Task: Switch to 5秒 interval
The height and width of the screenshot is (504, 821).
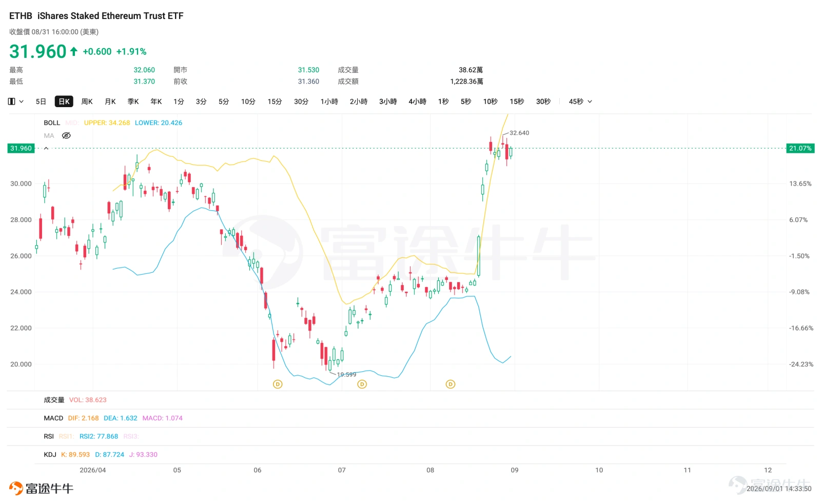Action: click(x=466, y=102)
